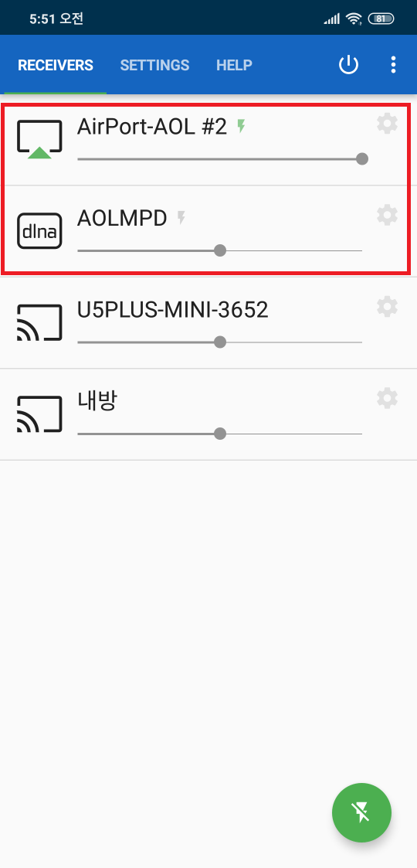Tap the AirPlay icon for AirPort-AOL #2

(39, 136)
